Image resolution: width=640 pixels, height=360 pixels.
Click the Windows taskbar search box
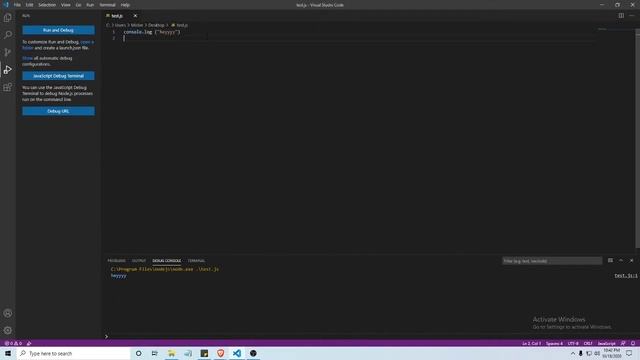73,353
